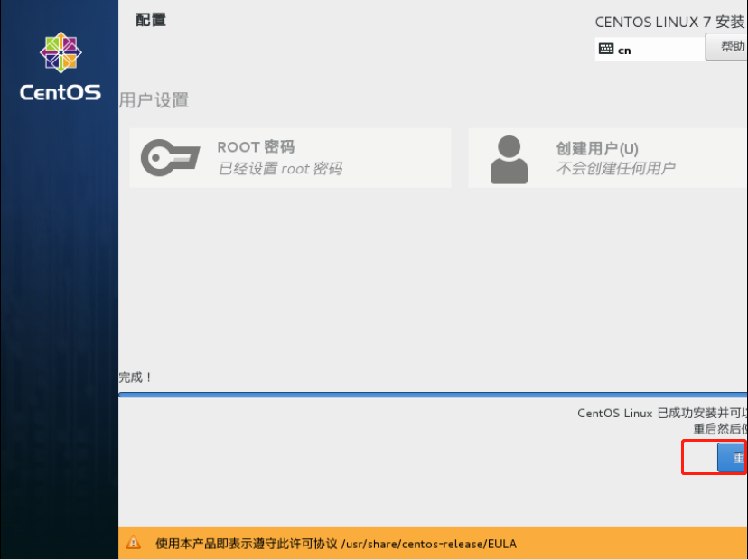Open the 创建用户(U) settings
The width and height of the screenshot is (748, 560).
point(608,158)
